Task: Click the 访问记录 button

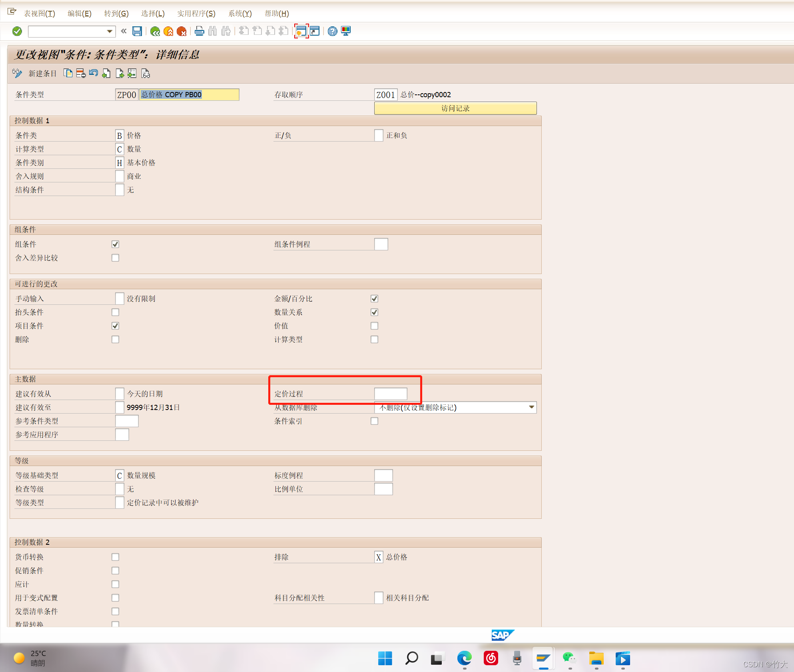Action: click(455, 108)
